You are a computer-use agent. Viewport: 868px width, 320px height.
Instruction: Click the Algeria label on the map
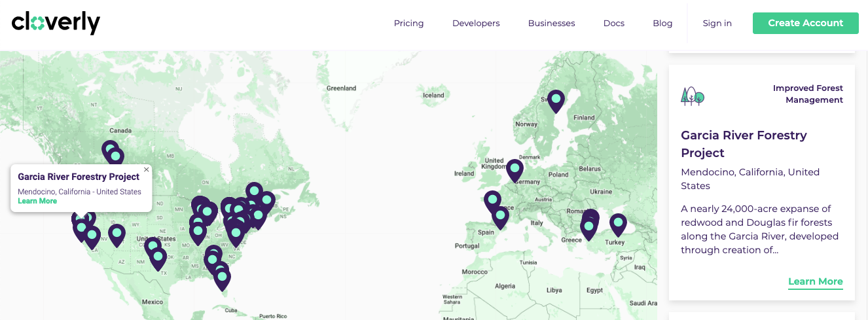[505, 286]
